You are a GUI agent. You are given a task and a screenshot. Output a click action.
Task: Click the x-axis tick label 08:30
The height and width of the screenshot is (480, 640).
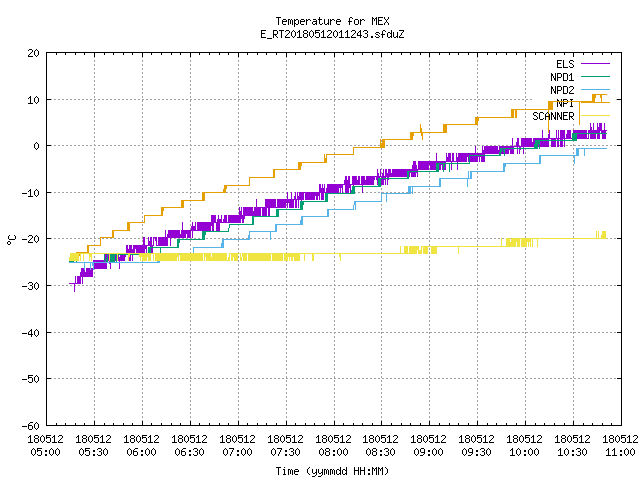coord(380,452)
